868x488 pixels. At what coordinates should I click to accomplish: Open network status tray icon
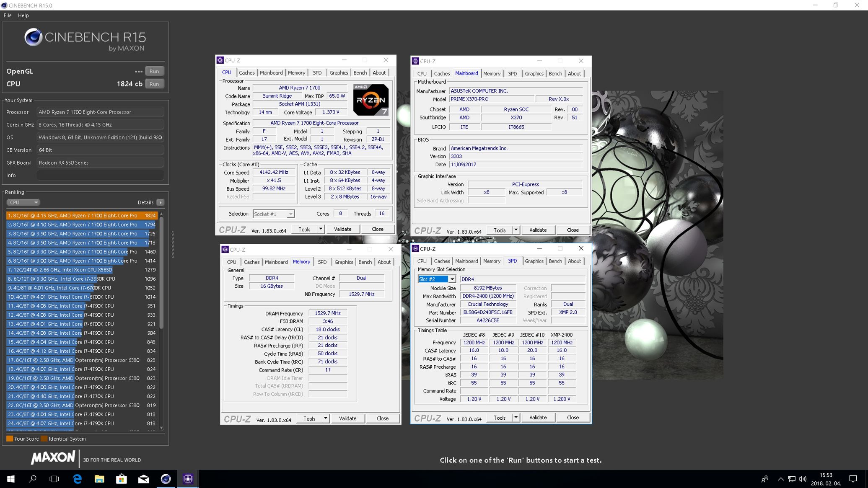point(792,479)
